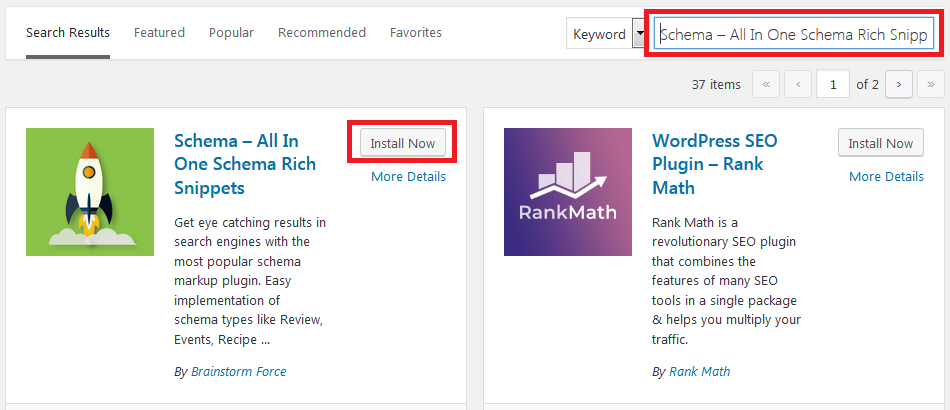This screenshot has height=410, width=950.
Task: Open the Favorites tab
Action: (416, 33)
